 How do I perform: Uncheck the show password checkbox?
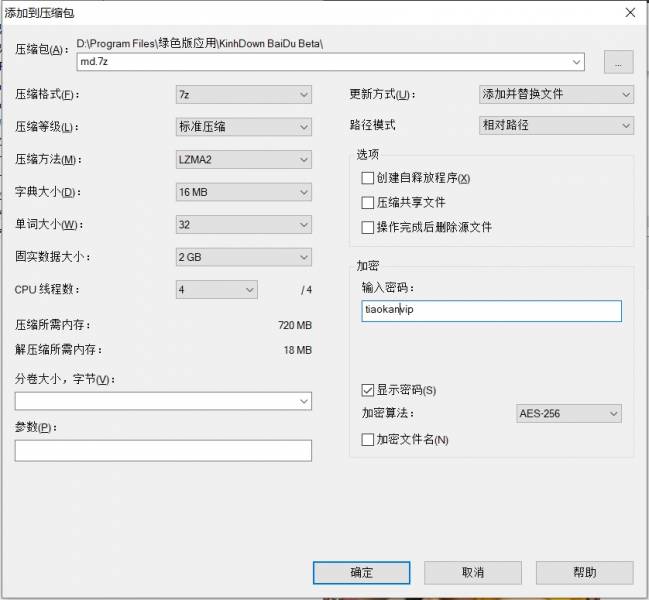pyautogui.click(x=368, y=390)
